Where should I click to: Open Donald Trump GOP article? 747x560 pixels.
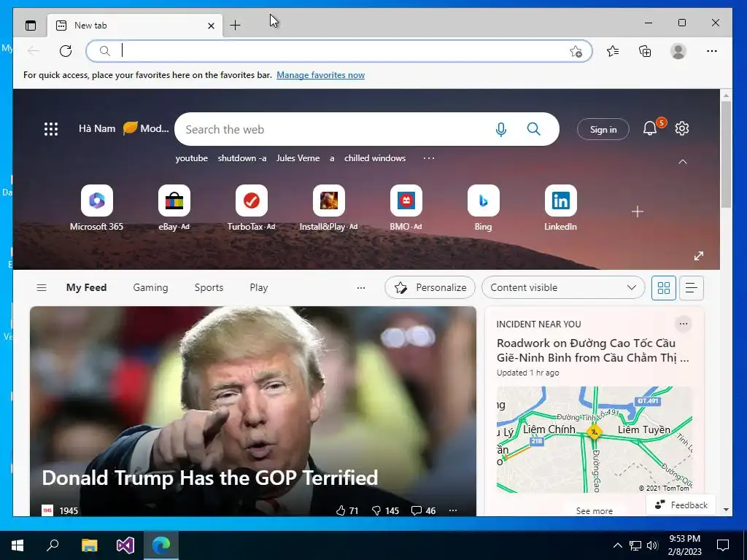(209, 478)
